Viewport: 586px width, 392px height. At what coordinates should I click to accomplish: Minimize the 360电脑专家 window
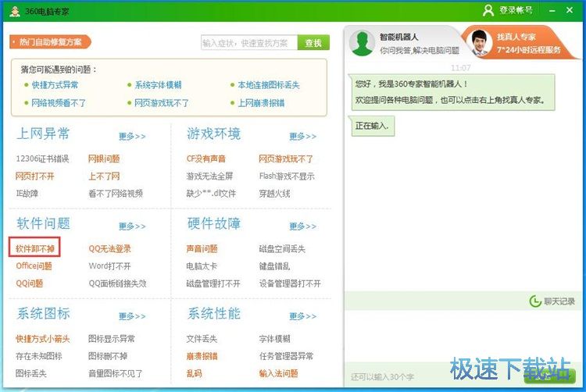552,11
